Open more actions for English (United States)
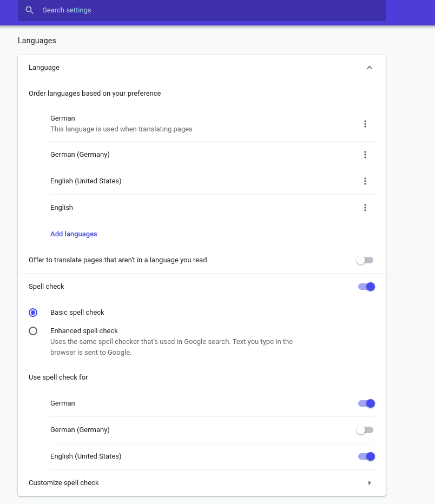Viewport: 435px width, 504px height. [x=365, y=181]
